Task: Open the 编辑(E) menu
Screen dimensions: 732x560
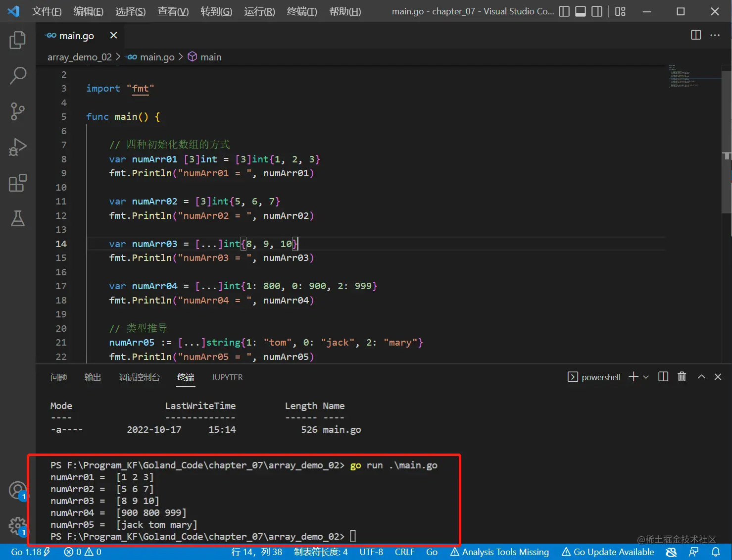Action: 88,11
